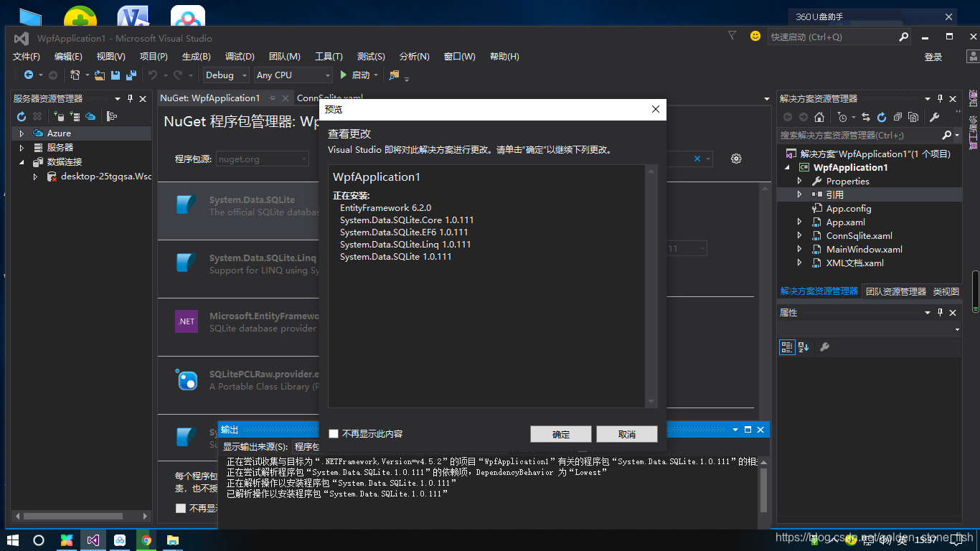Click 取消 in the preview dialog

pos(626,434)
